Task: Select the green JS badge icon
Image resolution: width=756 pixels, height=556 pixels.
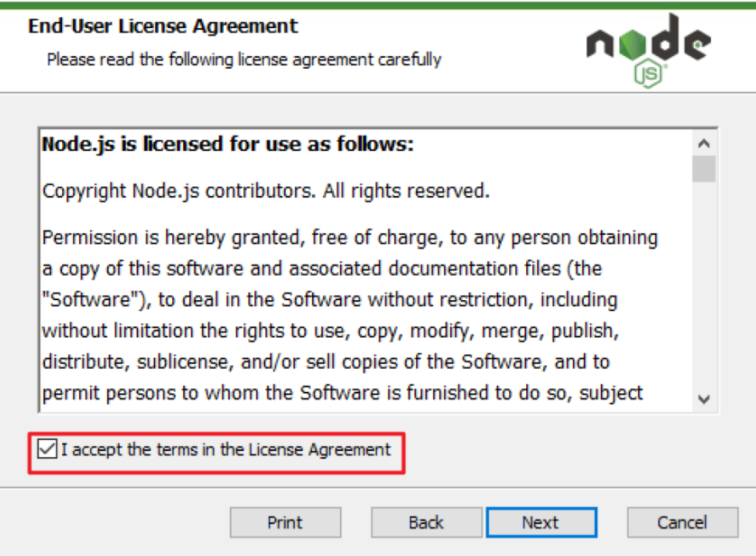Action: [x=648, y=72]
